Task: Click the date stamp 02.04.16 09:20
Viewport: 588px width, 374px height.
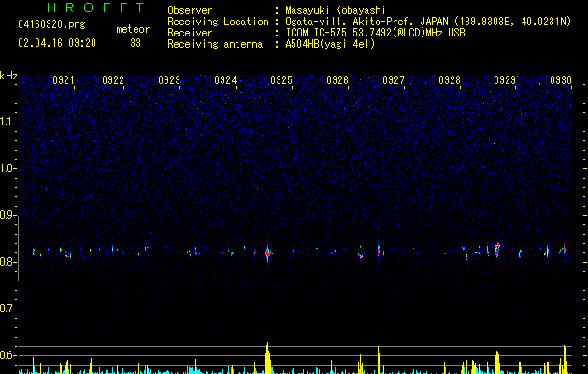Action: [57, 43]
